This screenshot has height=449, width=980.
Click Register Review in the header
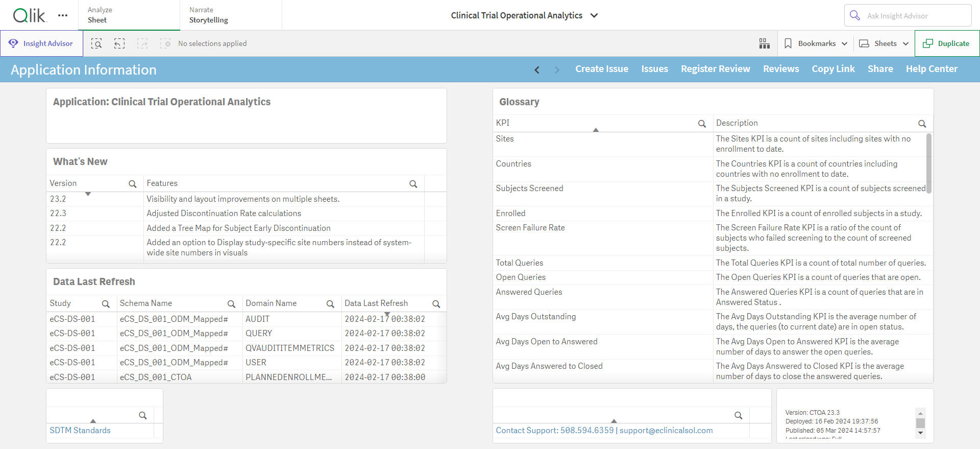[x=715, y=69]
